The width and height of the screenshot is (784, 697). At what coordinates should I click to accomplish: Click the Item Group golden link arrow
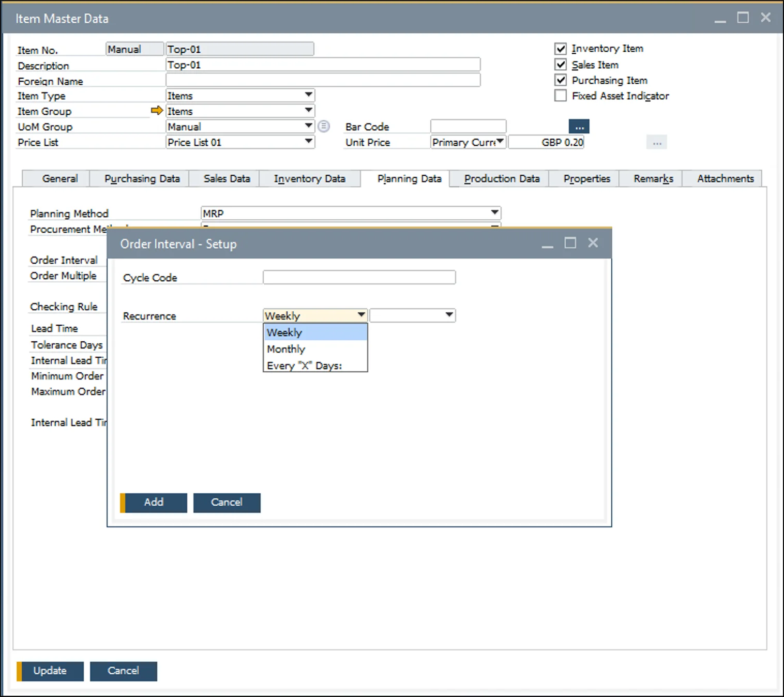pyautogui.click(x=157, y=110)
